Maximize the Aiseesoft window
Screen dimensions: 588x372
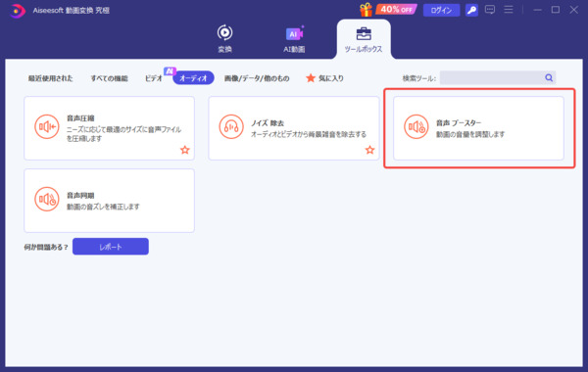point(556,10)
